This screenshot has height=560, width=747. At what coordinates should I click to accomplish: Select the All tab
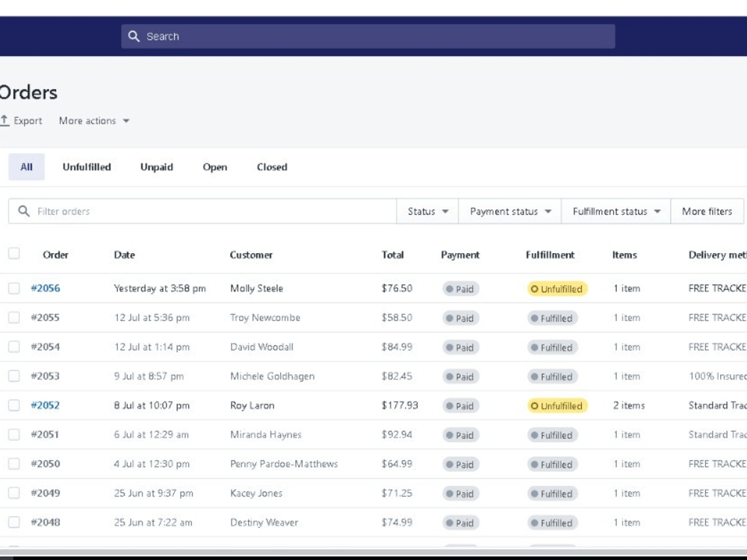[x=26, y=167]
